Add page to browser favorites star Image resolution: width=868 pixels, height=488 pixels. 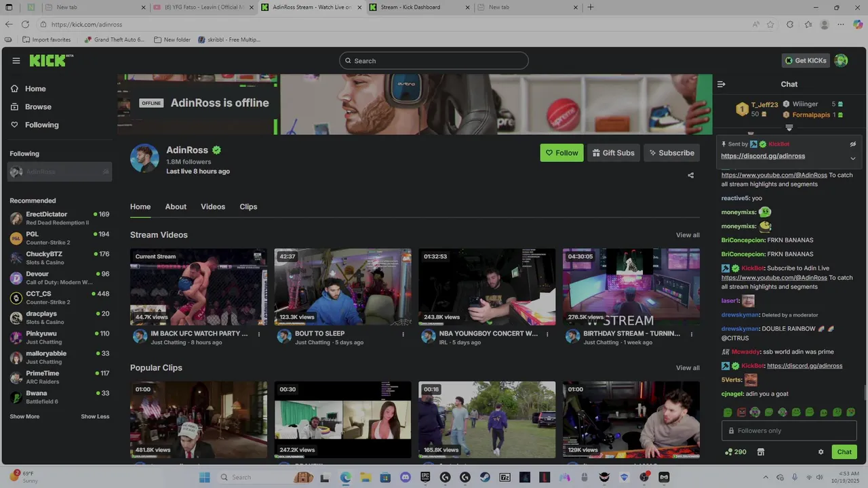pos(770,24)
